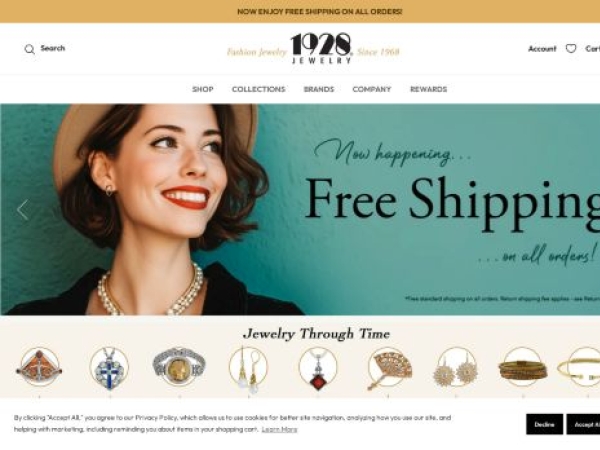Viewport: 600px width, 450px height.
Task: Expand the COMPANY menu
Action: (x=372, y=89)
